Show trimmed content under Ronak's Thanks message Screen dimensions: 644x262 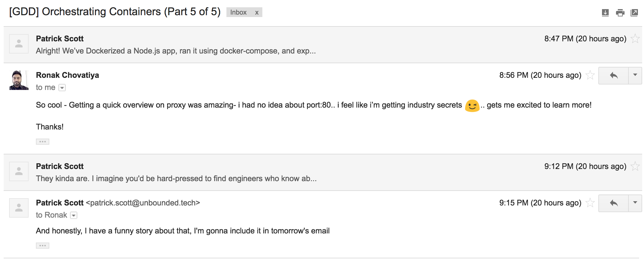tap(43, 142)
